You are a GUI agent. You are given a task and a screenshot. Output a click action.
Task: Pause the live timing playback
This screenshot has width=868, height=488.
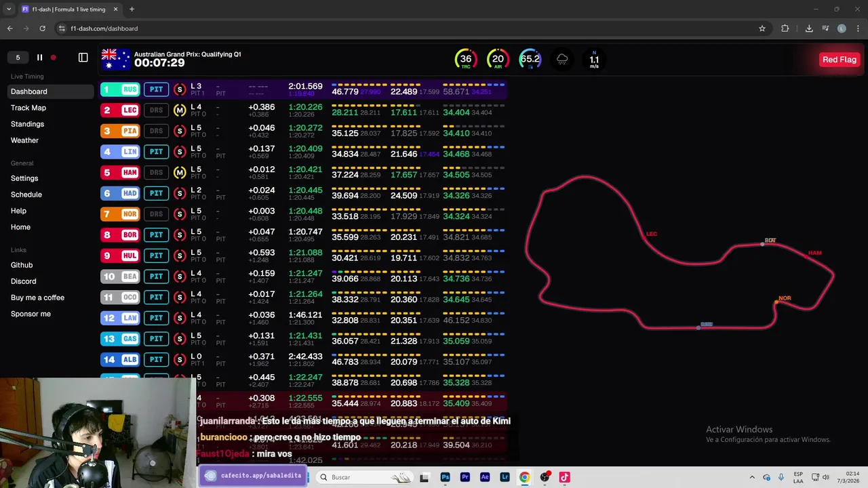click(x=39, y=58)
